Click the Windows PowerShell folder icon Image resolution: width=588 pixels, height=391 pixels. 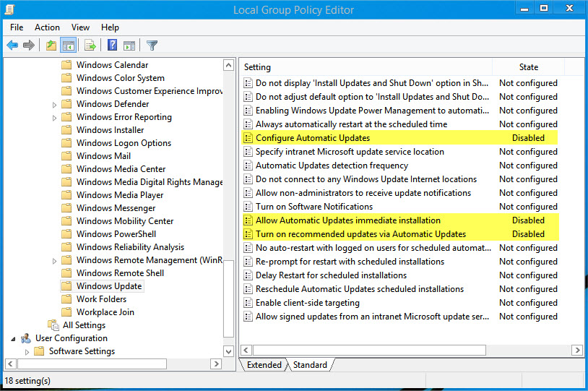[66, 234]
